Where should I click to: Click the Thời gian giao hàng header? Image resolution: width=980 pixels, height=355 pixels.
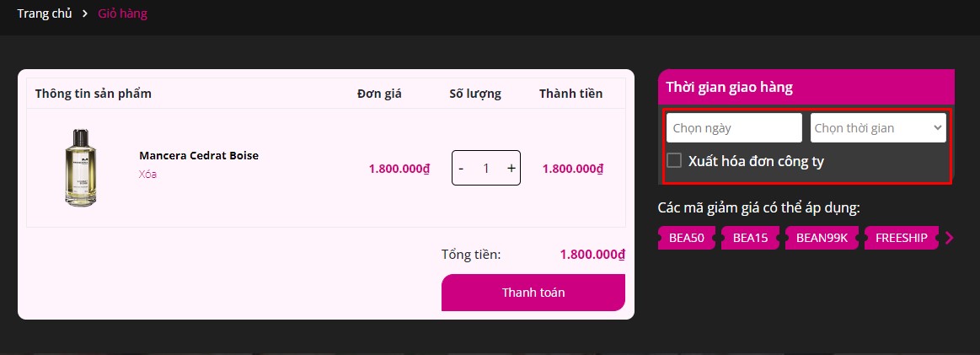coord(729,87)
